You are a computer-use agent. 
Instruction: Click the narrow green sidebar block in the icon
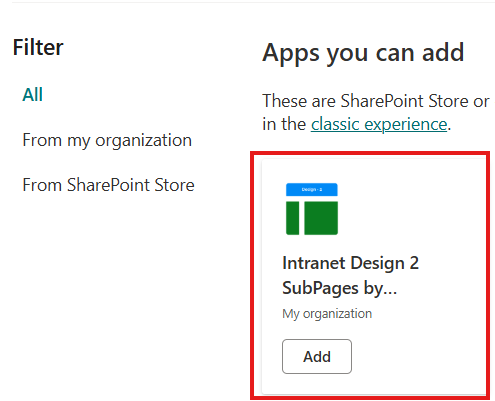coord(292,218)
